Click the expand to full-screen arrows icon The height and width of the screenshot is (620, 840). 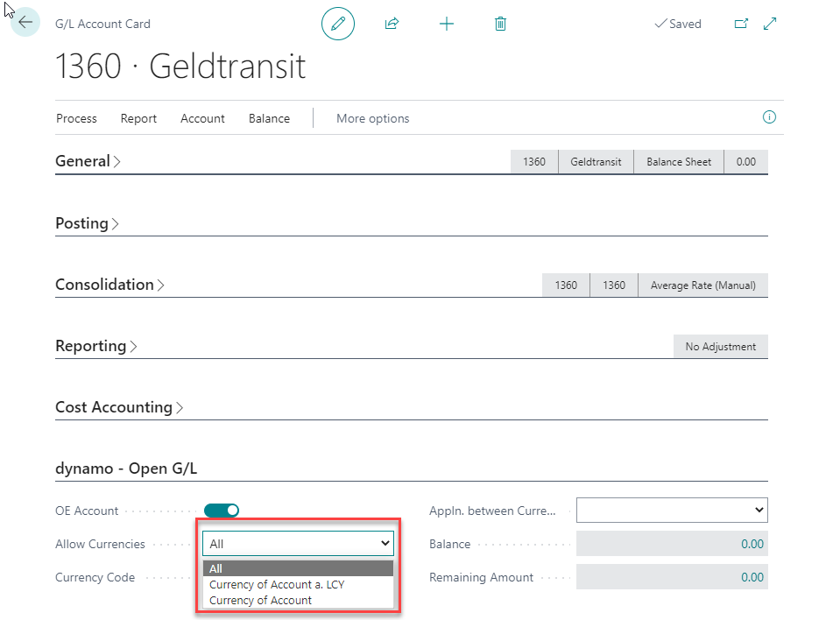[770, 24]
